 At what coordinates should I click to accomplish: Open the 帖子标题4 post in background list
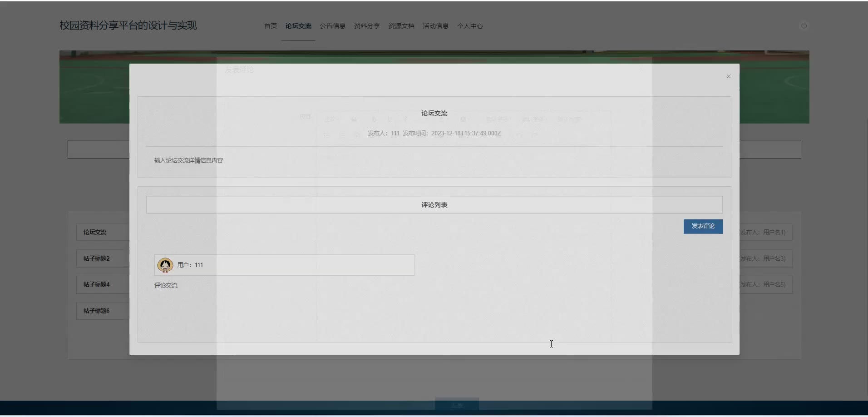click(x=96, y=284)
